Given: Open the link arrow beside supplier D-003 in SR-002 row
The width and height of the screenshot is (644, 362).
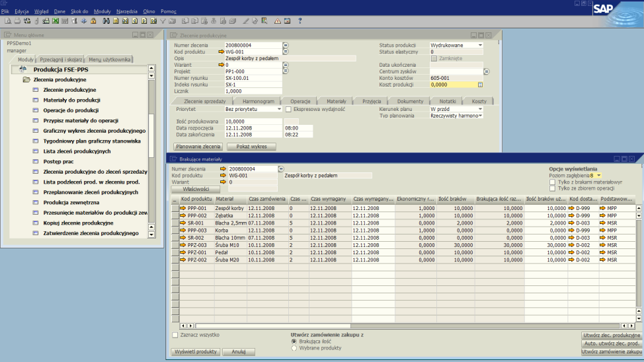Looking at the screenshot, I should click(571, 238).
